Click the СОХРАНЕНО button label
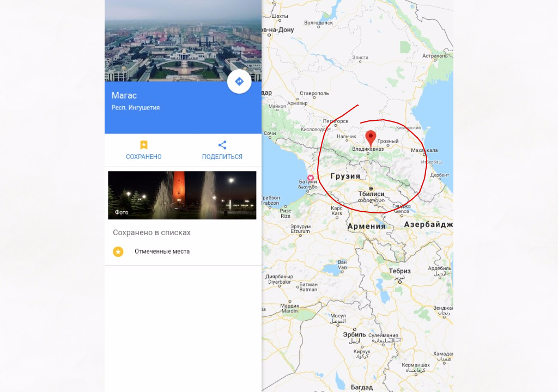The height and width of the screenshot is (392, 558). click(x=144, y=156)
